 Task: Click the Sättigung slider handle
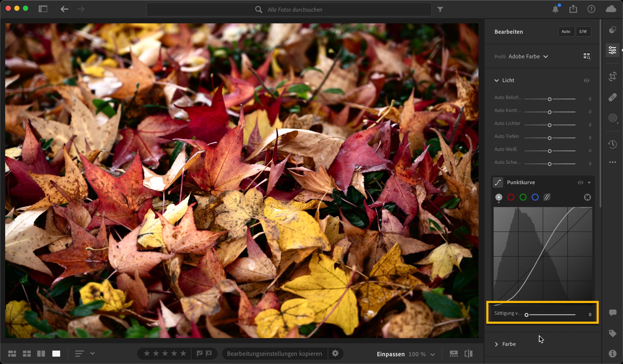coord(527,315)
